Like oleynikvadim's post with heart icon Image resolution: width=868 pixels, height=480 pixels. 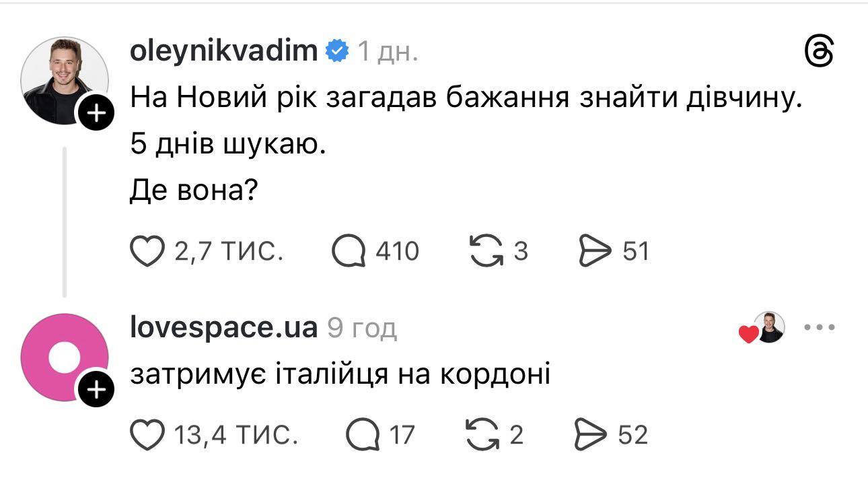[x=147, y=251]
